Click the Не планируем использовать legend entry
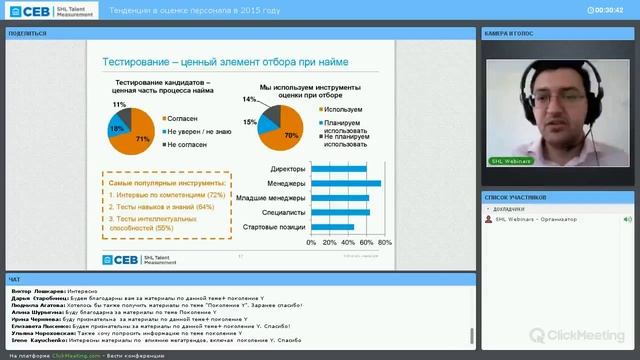This screenshot has height=360, width=640. [344, 140]
